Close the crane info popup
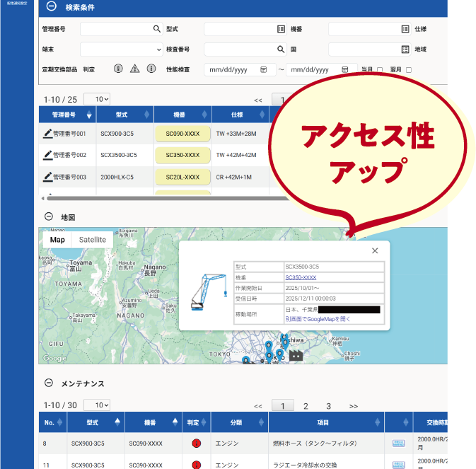The height and width of the screenshot is (469, 476). point(375,250)
